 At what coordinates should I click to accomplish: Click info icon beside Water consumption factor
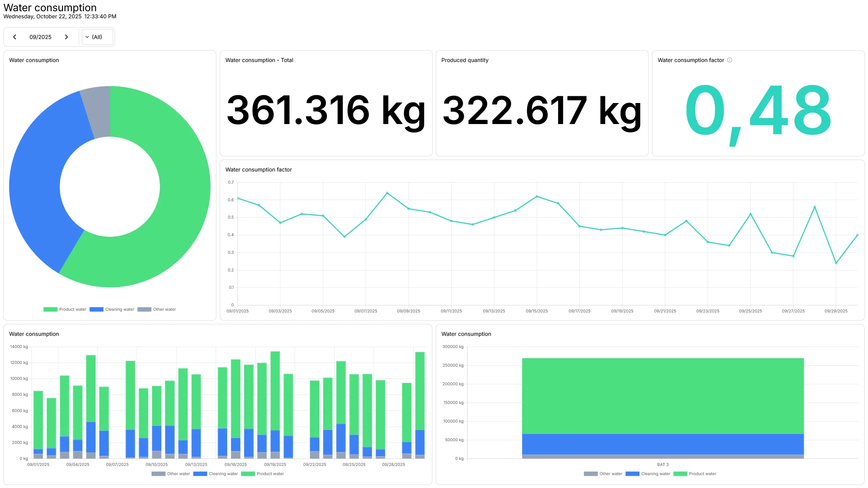730,60
